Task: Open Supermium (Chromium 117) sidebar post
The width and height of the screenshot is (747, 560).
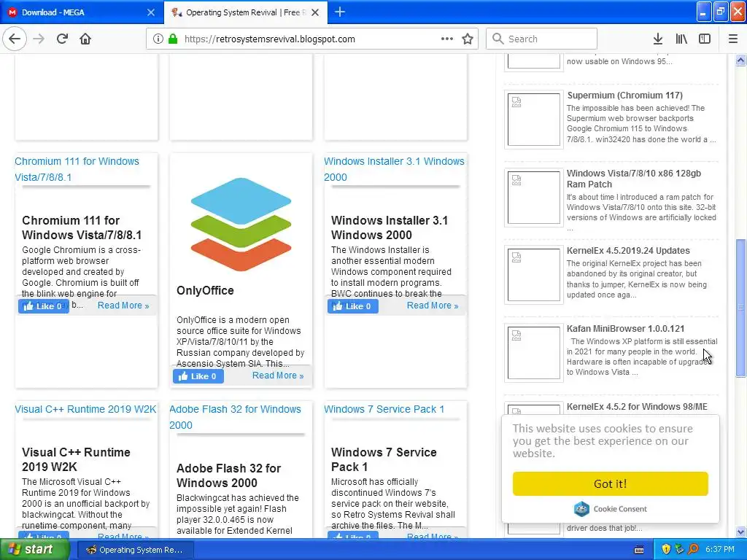Action: (624, 96)
